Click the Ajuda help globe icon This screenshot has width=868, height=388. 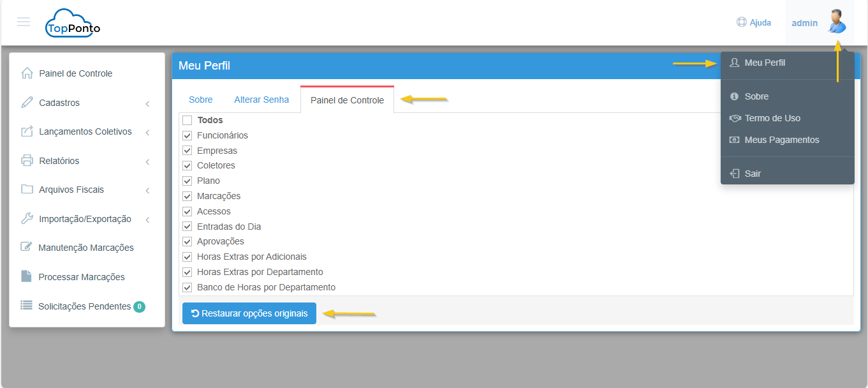741,22
